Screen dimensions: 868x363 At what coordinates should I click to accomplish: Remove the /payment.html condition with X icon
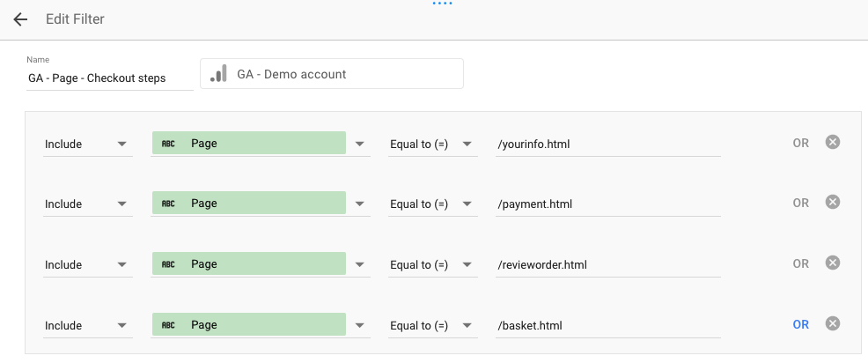point(833,203)
